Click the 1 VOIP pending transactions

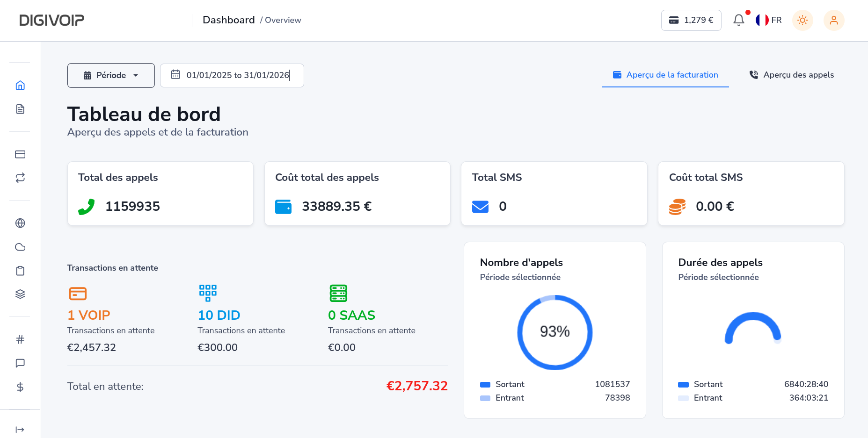point(89,316)
